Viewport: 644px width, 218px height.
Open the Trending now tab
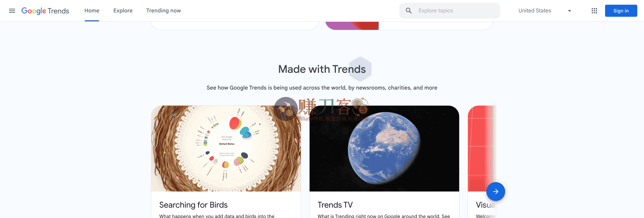pyautogui.click(x=163, y=11)
